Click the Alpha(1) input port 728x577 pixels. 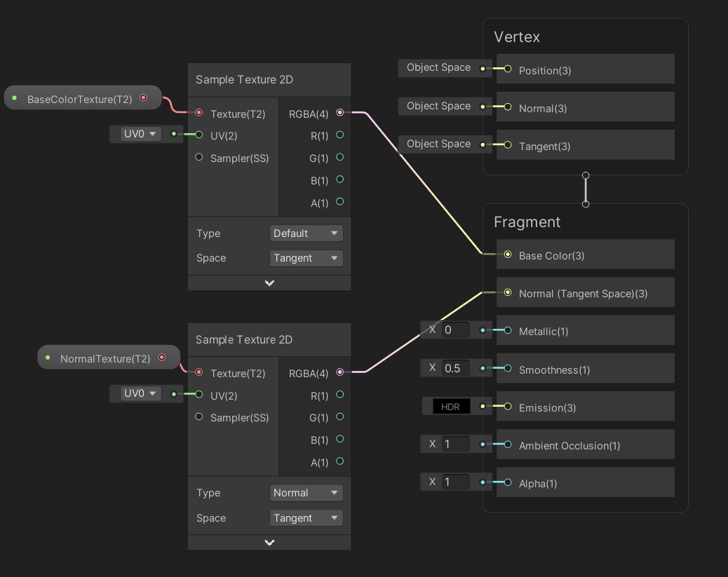click(x=508, y=482)
